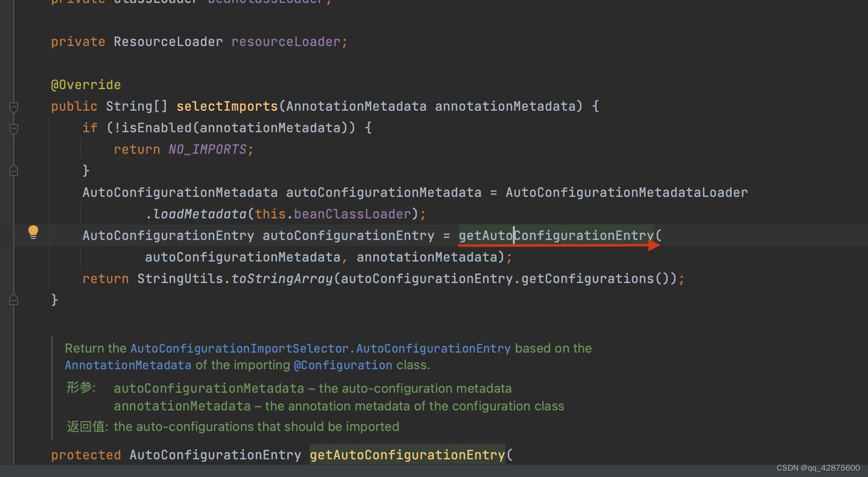Collapse the if-statement fold marker
868x477 pixels.
pyautogui.click(x=14, y=129)
